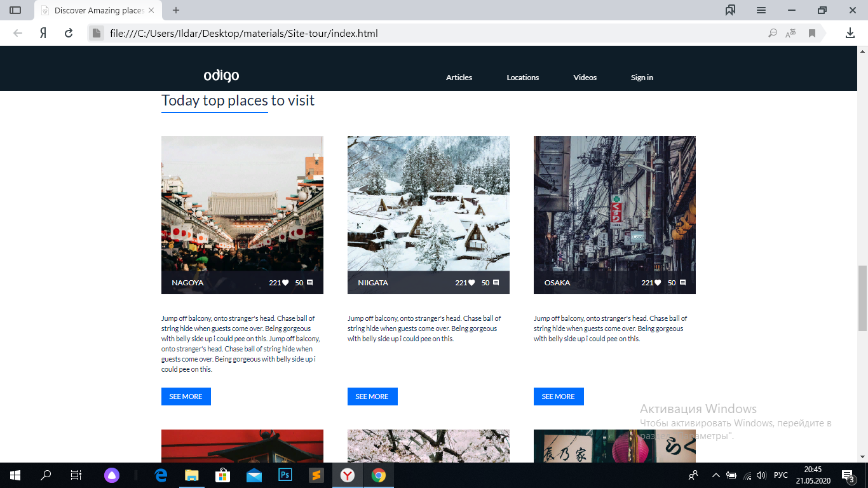Close the Discover Amazing places tab
The width and height of the screenshot is (868, 488).
coord(151,10)
